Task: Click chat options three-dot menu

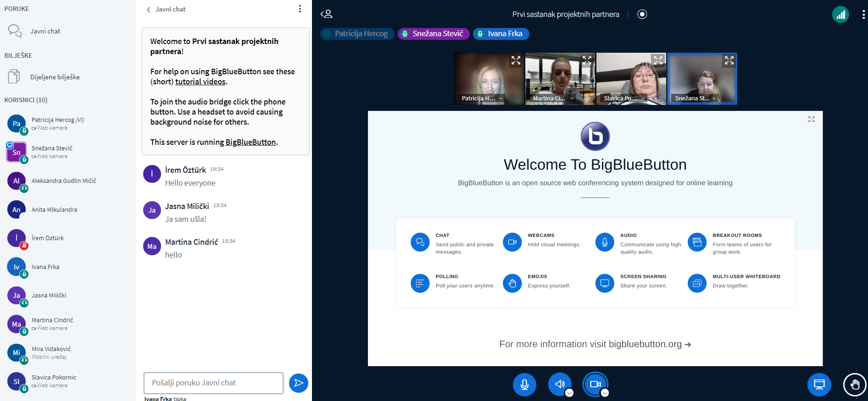Action: 300,9
